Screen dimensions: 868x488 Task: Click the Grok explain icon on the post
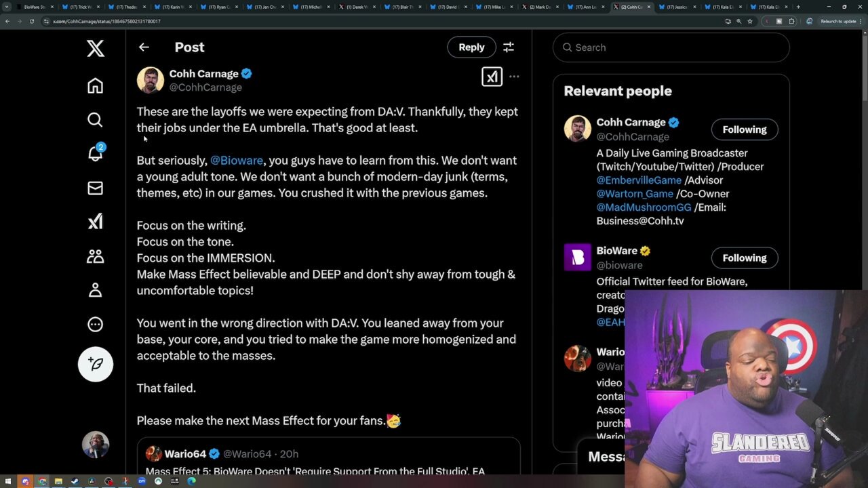click(x=492, y=77)
